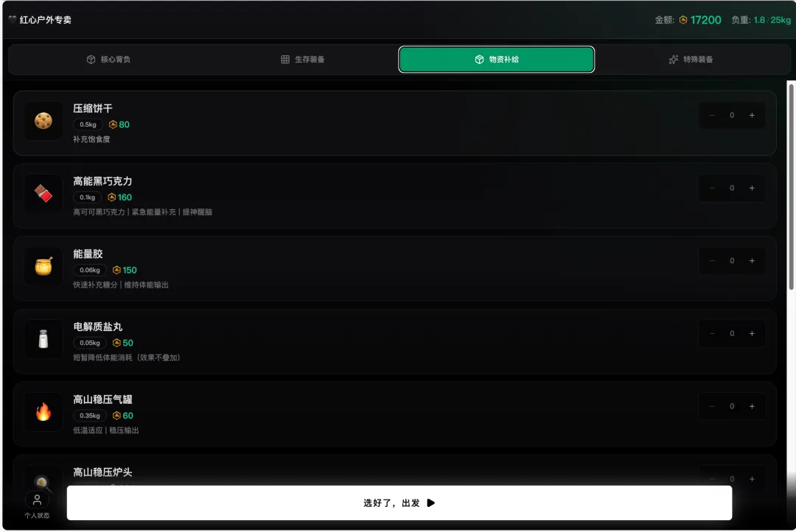Image resolution: width=796 pixels, height=532 pixels.
Task: Open the 个人状态 personal status icon
Action: pyautogui.click(x=37, y=500)
